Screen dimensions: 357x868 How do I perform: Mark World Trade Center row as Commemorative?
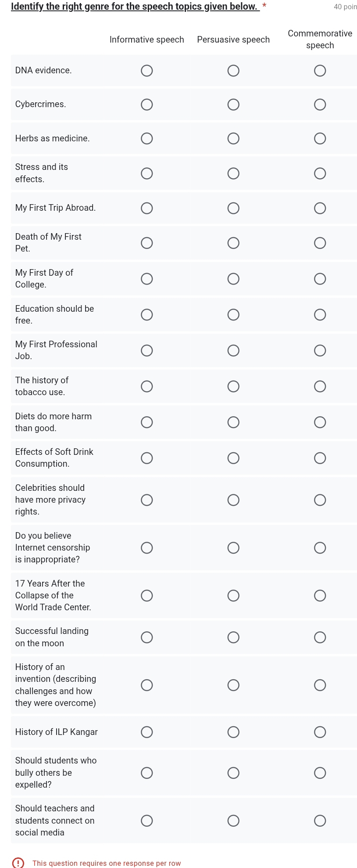point(320,595)
